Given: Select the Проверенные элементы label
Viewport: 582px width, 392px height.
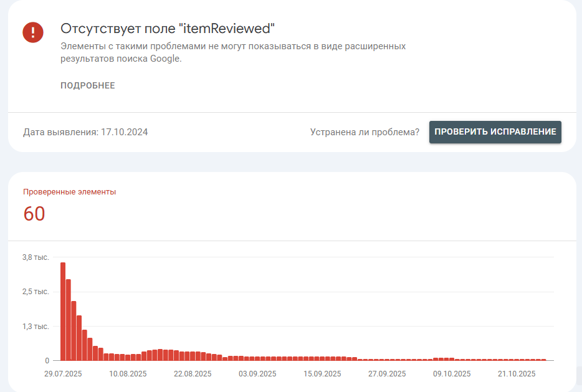Looking at the screenshot, I should pos(69,192).
